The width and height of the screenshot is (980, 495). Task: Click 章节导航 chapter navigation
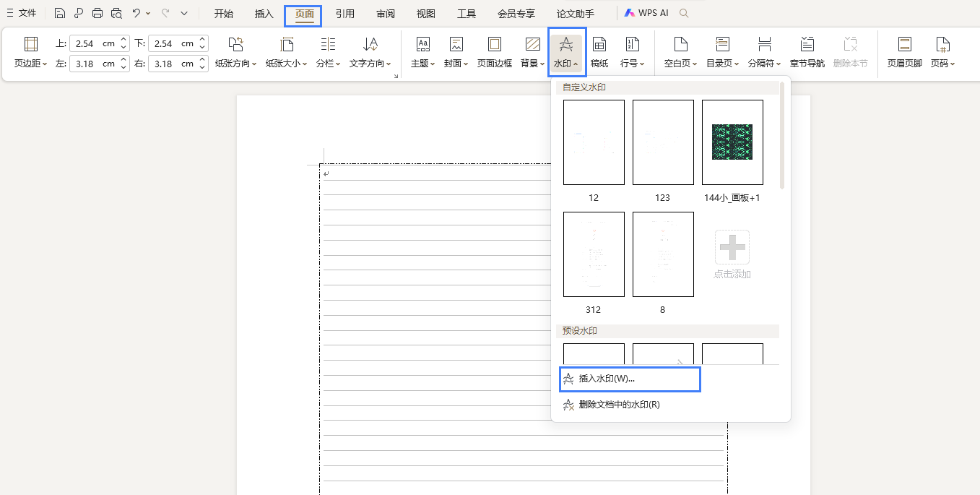807,53
